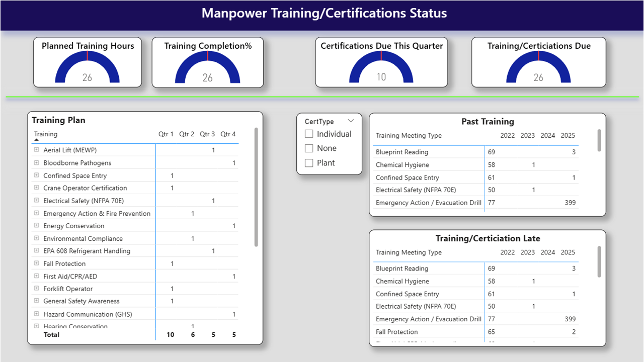
Task: Open the CertType dropdown chevron
Action: pos(351,121)
